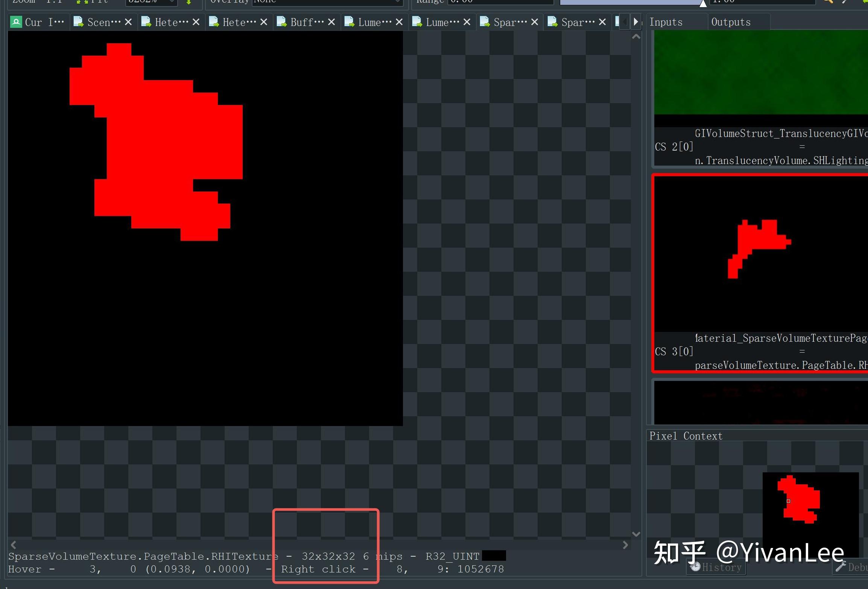Open the History viewer in Pixel Context
Screen dimensions: 868x589
coord(716,568)
